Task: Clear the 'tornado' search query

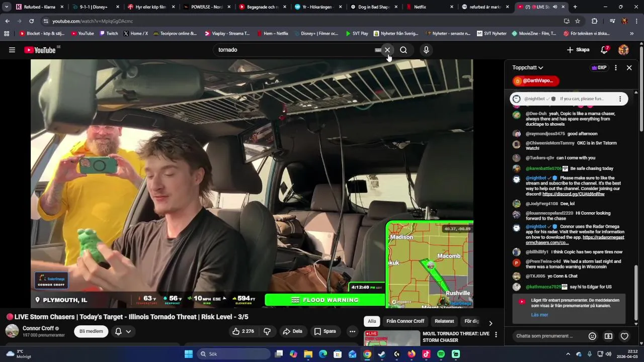Action: tap(387, 50)
